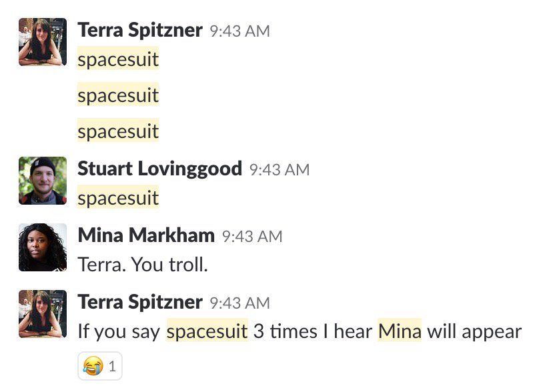Click Terra's middle "spacesuit" message
Screen dimensions: 555x392
tap(118, 95)
